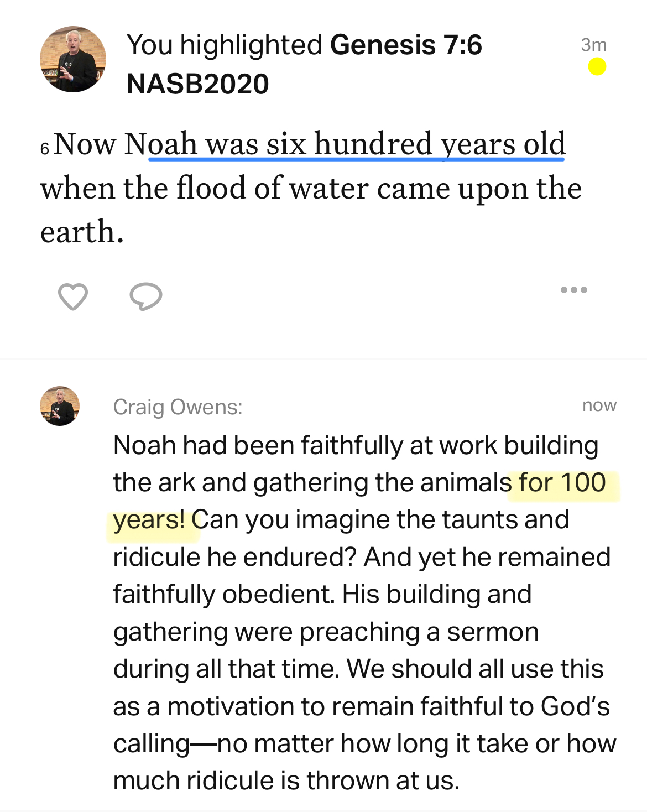
Task: Tap the yellow highlight color dot
Action: 597,67
